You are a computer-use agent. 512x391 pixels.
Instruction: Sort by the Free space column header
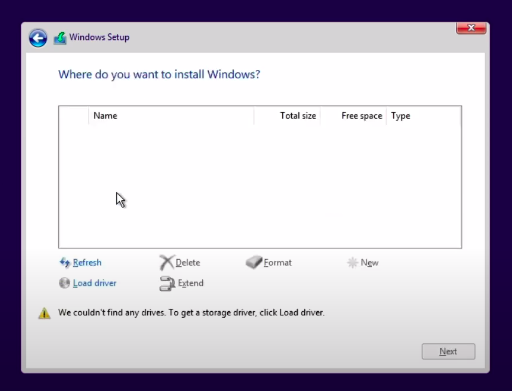coord(354,116)
